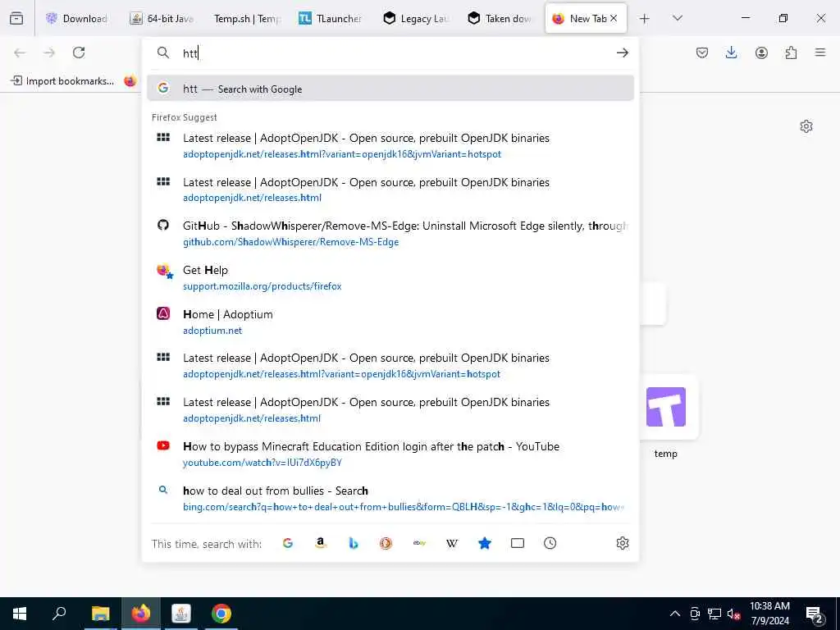Search bookmarks with star icon
This screenshot has width=840, height=630.
click(485, 543)
